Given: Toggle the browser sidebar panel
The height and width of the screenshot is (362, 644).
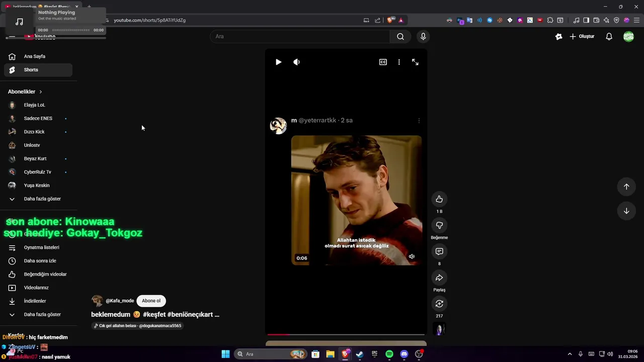Looking at the screenshot, I should pos(586,20).
